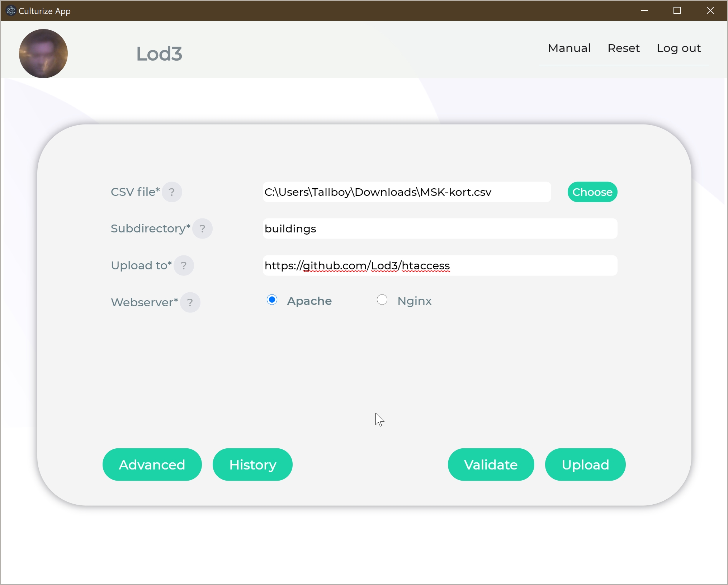Toggle Apache webserver selection
Viewport: 728px width, 585px height.
point(271,300)
